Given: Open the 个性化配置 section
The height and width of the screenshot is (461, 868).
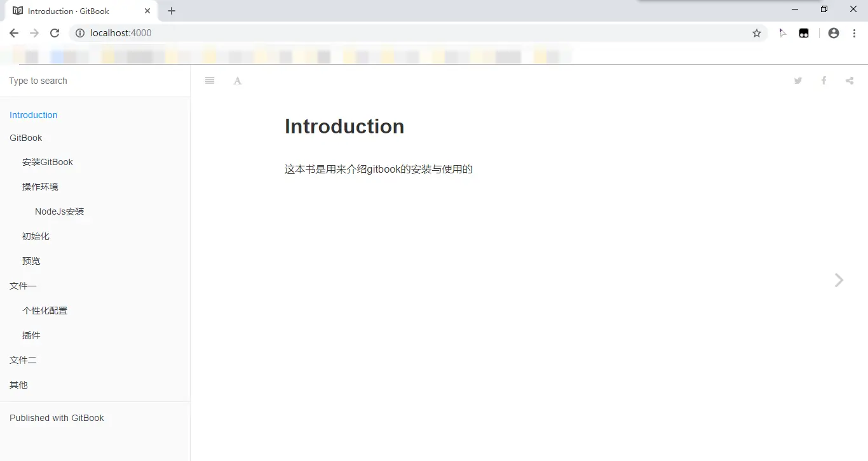Looking at the screenshot, I should click(x=44, y=311).
